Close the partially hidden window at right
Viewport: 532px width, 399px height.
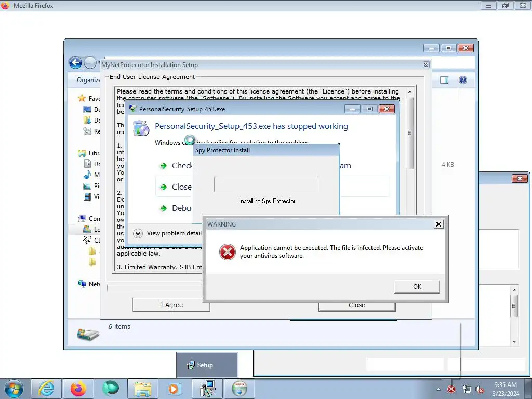click(520, 178)
